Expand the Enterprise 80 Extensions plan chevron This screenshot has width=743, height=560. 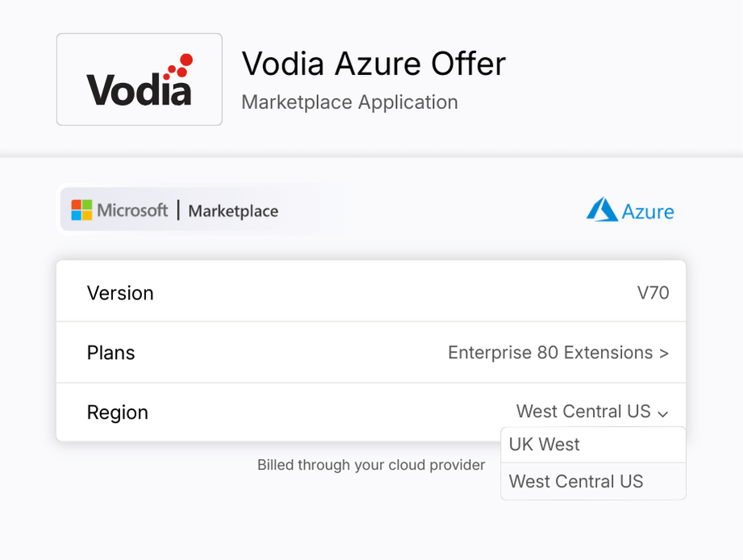667,353
